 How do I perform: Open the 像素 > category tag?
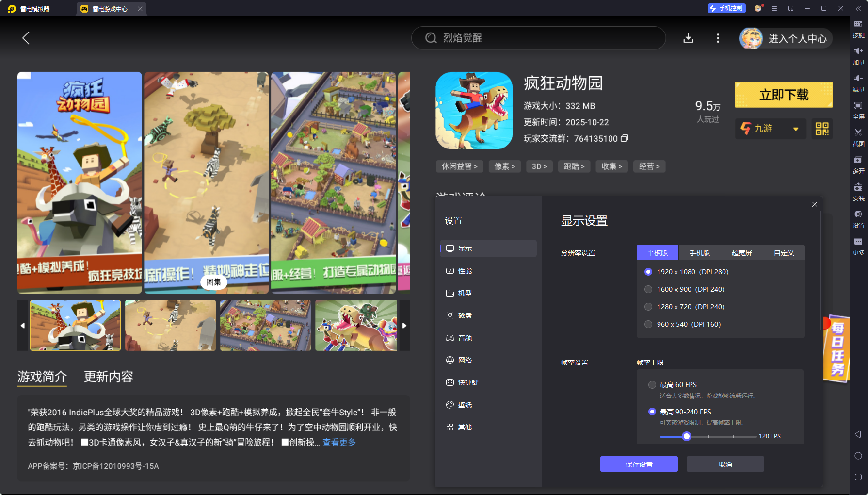point(505,166)
